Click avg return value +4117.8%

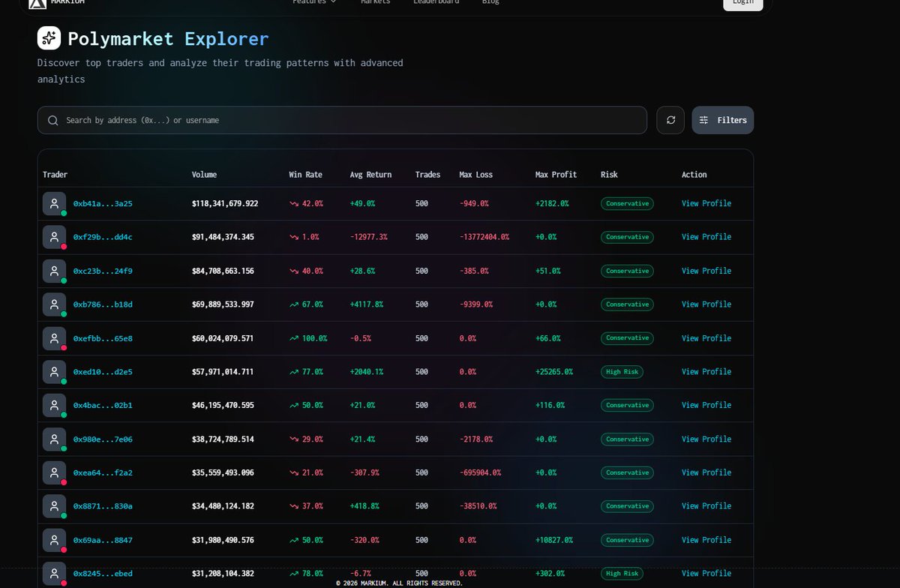pyautogui.click(x=367, y=304)
